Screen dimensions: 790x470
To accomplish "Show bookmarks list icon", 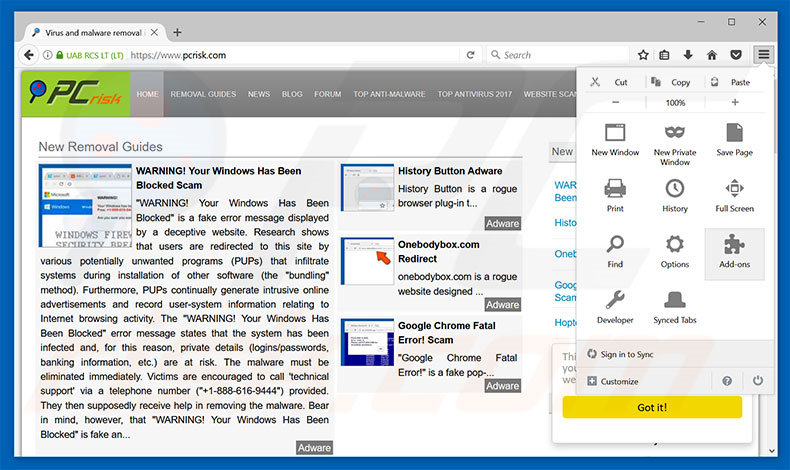I will coord(664,55).
